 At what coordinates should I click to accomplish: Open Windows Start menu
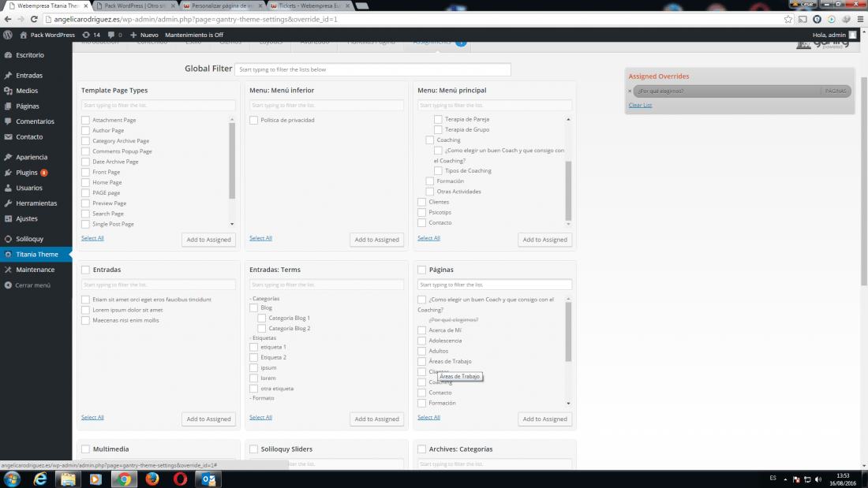pyautogui.click(x=12, y=479)
